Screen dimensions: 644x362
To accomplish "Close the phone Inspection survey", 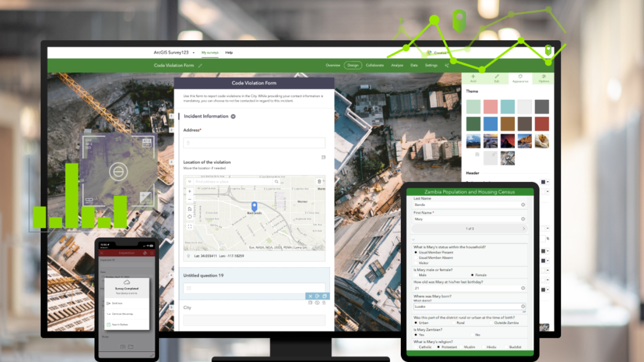I will pos(102,253).
